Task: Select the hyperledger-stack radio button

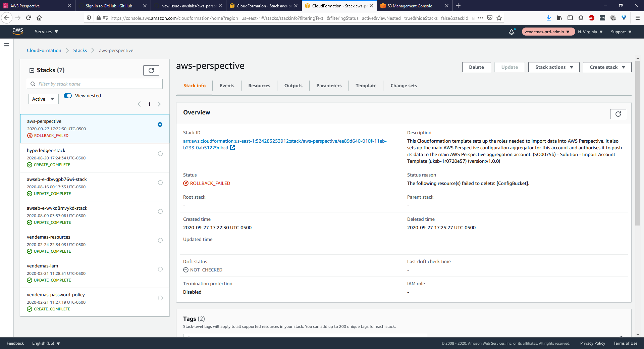Action: 160,154
